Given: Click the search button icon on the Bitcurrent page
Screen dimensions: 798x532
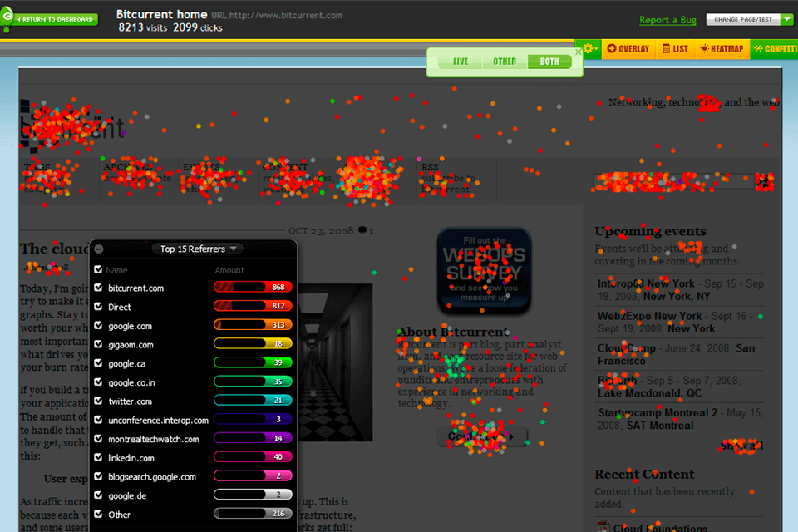Looking at the screenshot, I should tap(765, 181).
